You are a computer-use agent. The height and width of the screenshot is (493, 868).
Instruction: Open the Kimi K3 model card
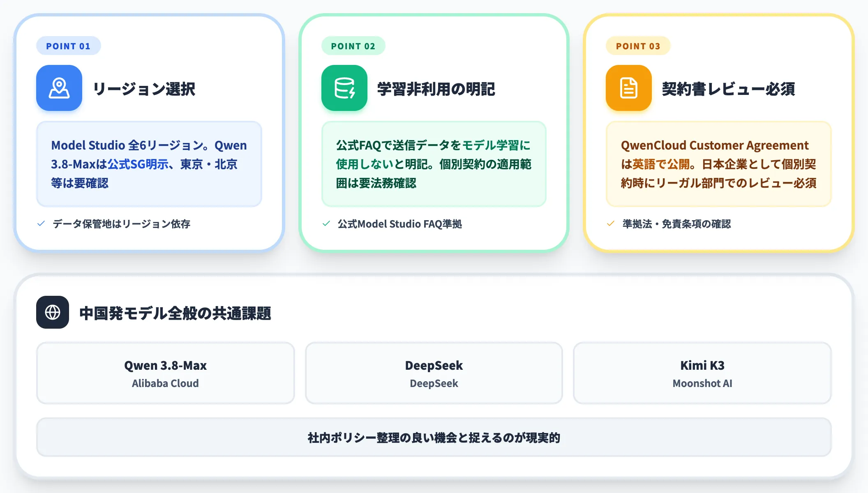702,373
